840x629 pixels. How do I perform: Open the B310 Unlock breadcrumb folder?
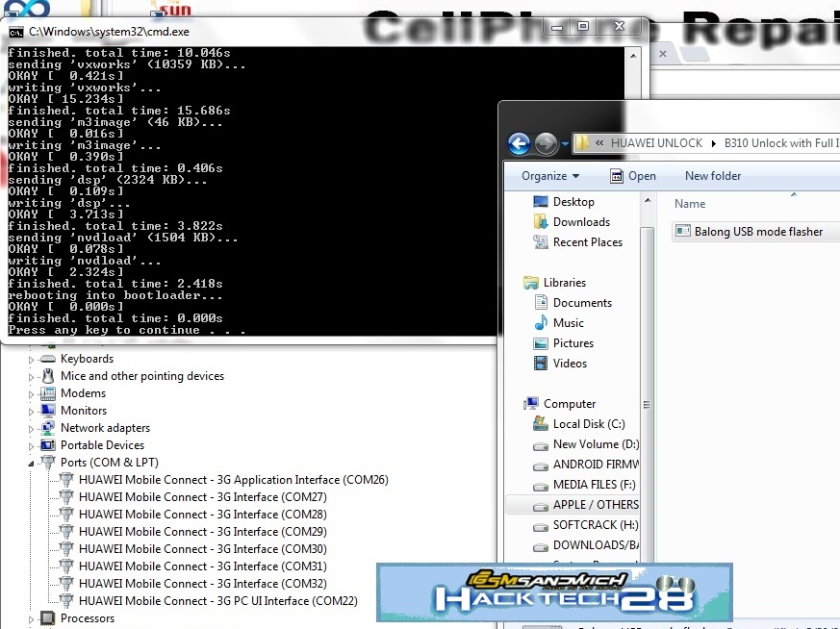pos(781,143)
